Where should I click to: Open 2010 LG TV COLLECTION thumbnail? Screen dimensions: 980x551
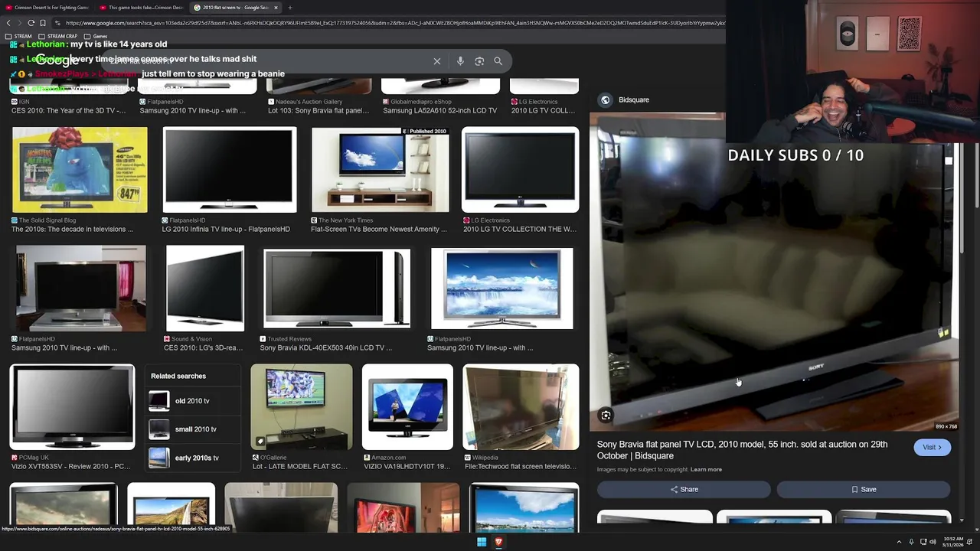521,170
